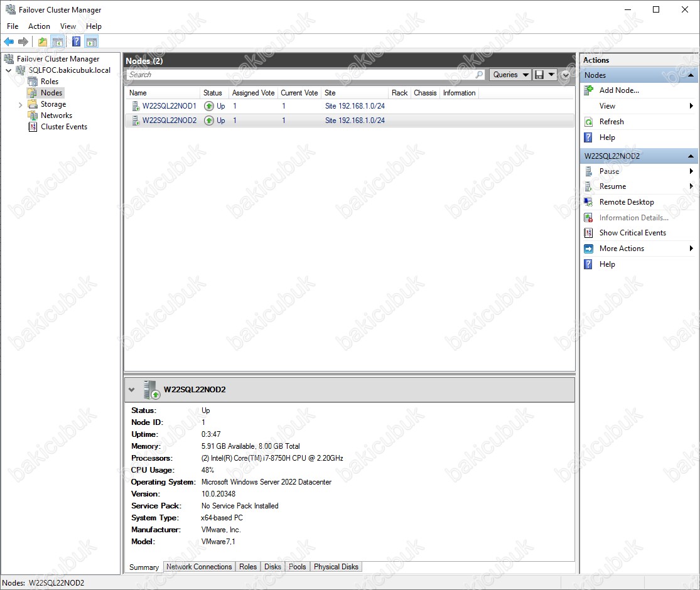
Task: Collapse the SQLFOC.bakicubuk.local tree node
Action: (x=9, y=70)
